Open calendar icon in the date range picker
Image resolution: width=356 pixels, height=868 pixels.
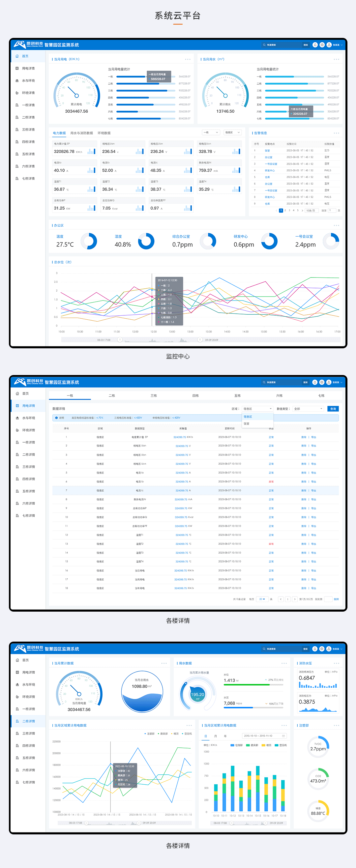(x=283, y=736)
